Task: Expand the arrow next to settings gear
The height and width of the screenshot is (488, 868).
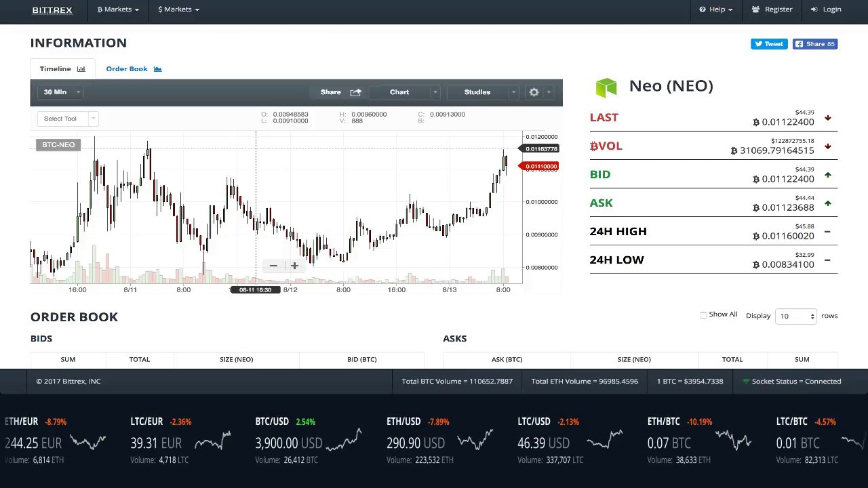Action: click(549, 92)
